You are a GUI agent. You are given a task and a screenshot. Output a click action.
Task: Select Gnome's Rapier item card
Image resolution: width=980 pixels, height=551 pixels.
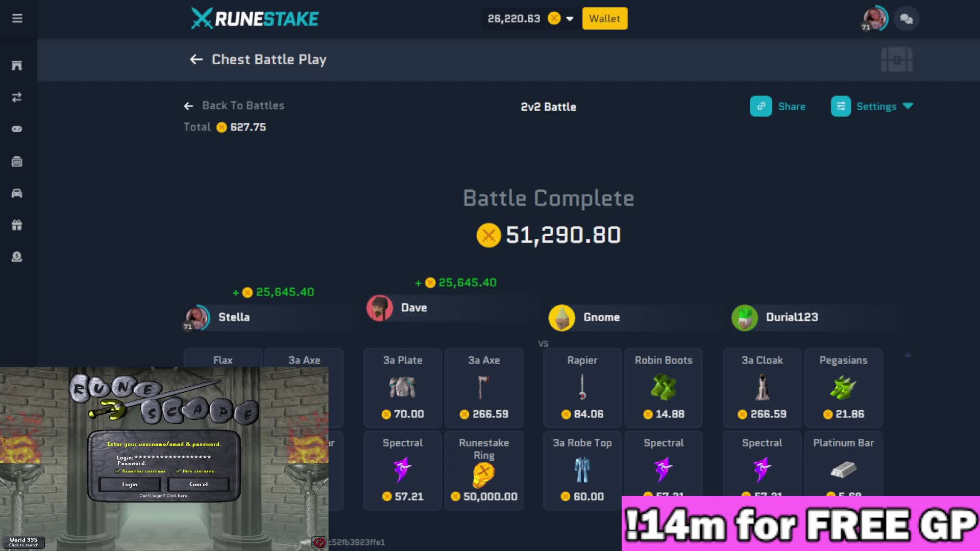(x=582, y=388)
